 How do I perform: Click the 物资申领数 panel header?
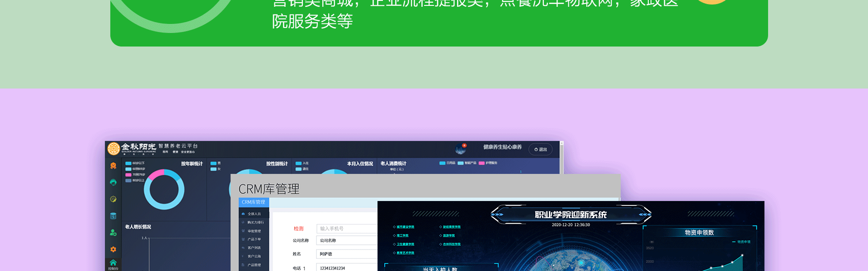point(699,233)
